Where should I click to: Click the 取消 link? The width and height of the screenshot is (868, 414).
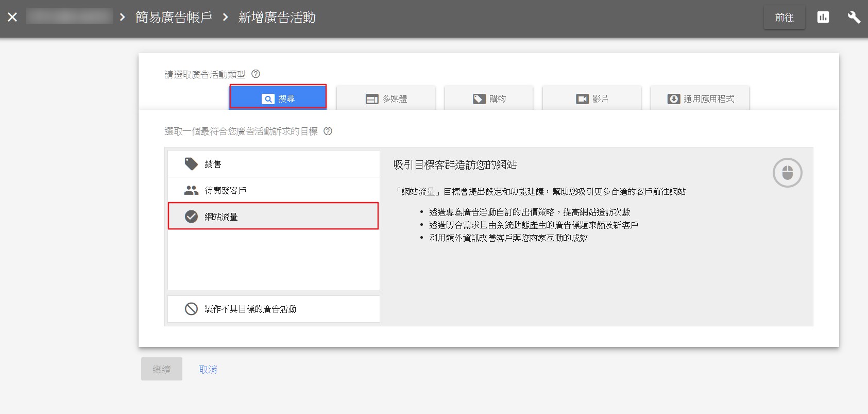(x=208, y=369)
